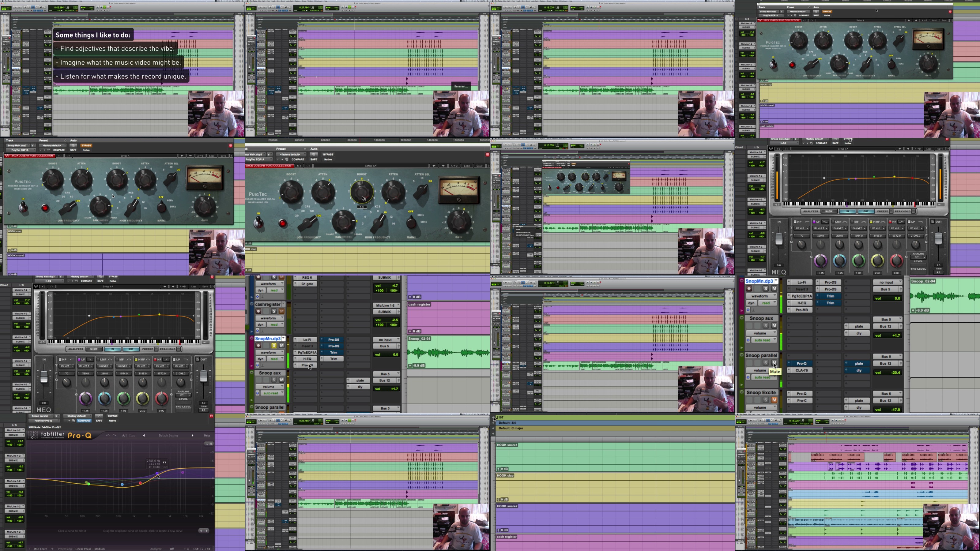
Task: Toggle SAFE in the FabFilter Pro-Q header
Action: 99,421
